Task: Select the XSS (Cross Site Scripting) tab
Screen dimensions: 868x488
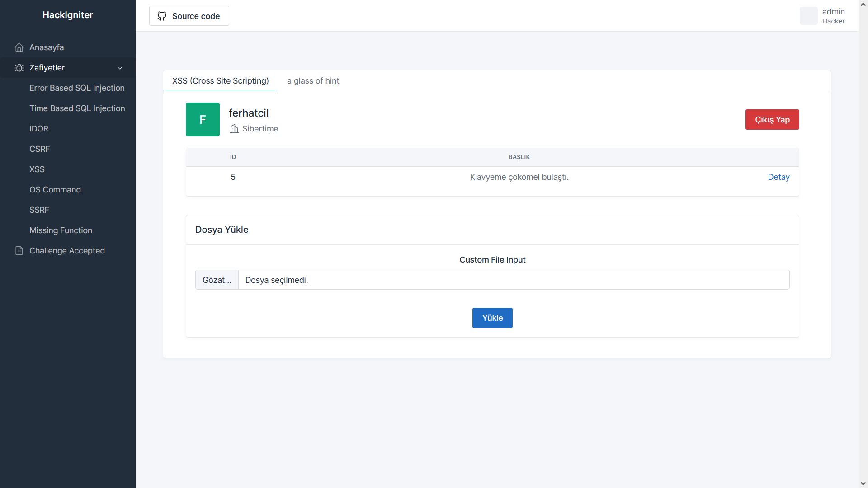Action: [220, 81]
